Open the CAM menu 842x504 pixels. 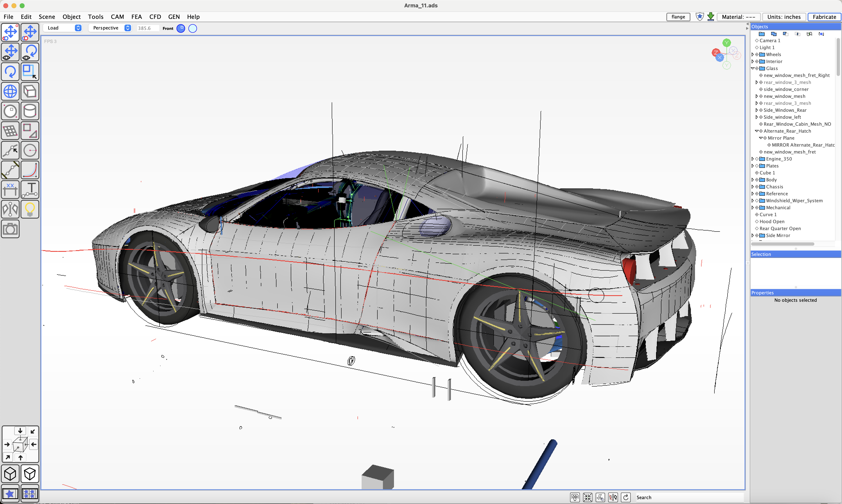[x=117, y=17]
